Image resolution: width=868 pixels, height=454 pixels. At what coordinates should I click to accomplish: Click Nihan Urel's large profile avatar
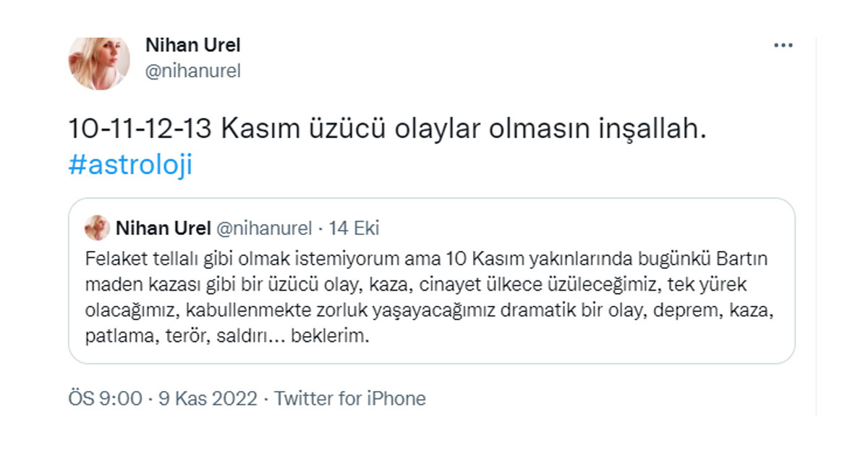[99, 63]
